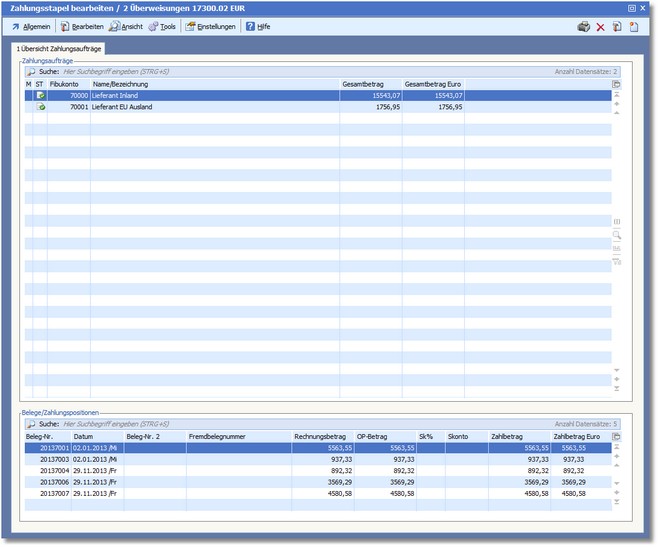658x547 pixels.
Task: Click the red X delete icon
Action: tap(601, 27)
